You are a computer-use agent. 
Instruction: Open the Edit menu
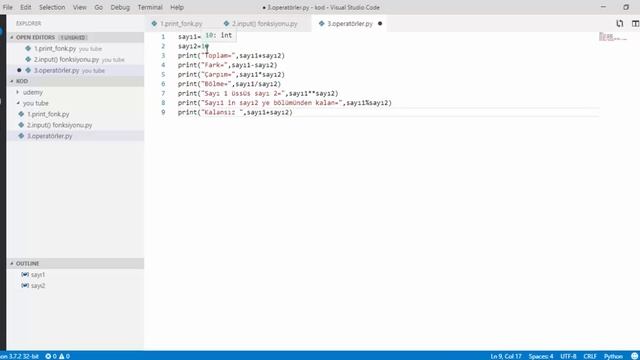tap(26, 7)
